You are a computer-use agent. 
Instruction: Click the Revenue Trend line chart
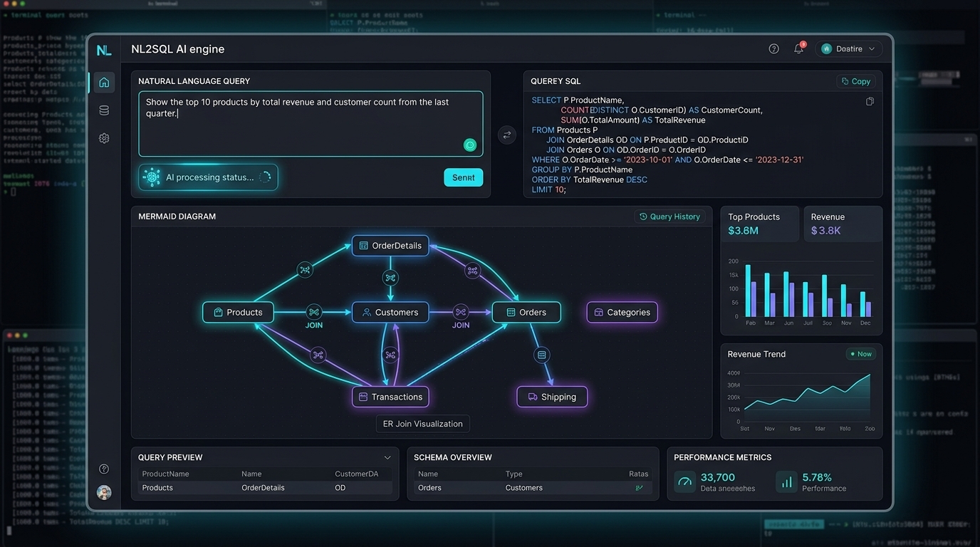[807, 397]
